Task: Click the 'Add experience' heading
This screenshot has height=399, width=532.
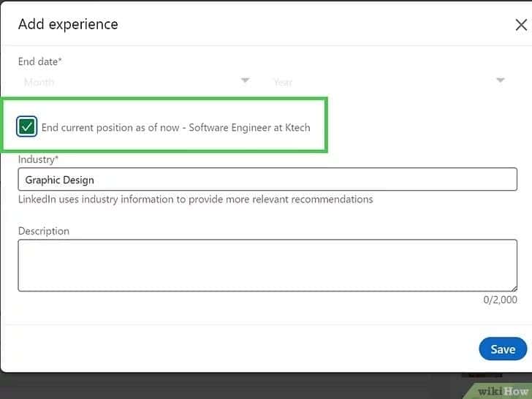Action: tap(68, 25)
